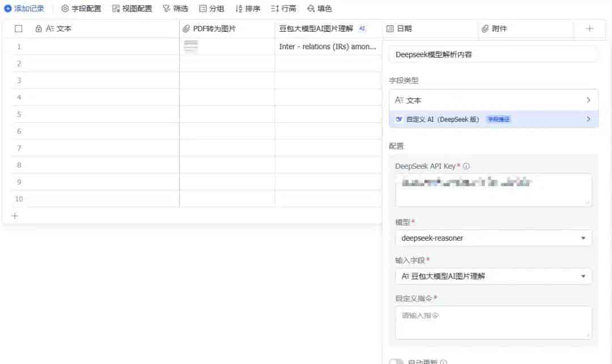Open the 行高 row height option

point(284,8)
